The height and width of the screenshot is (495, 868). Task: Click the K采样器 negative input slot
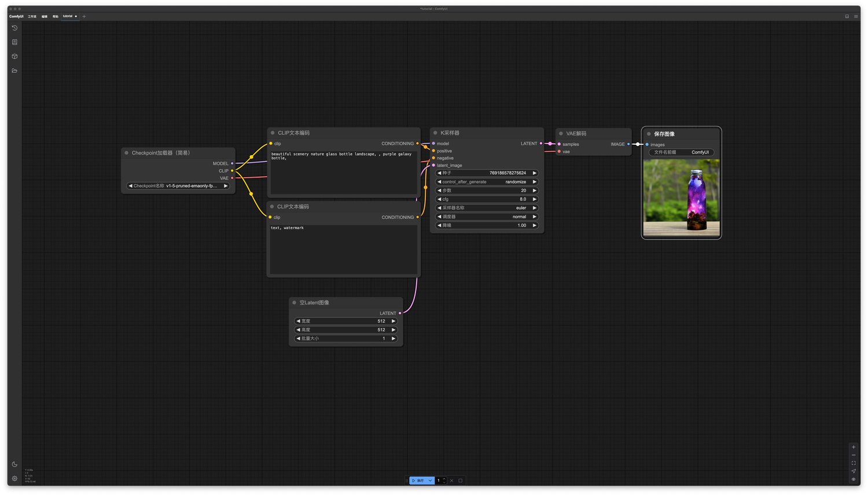[433, 158]
